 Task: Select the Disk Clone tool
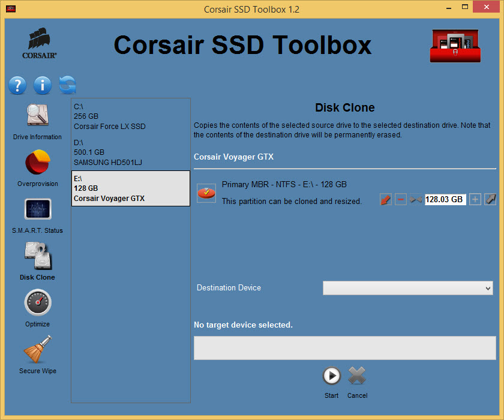click(38, 262)
